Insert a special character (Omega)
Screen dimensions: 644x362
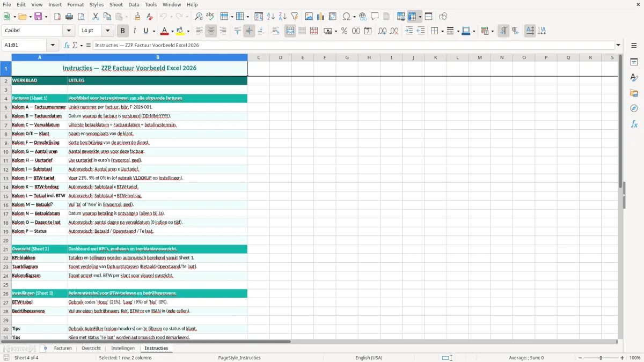346,17
